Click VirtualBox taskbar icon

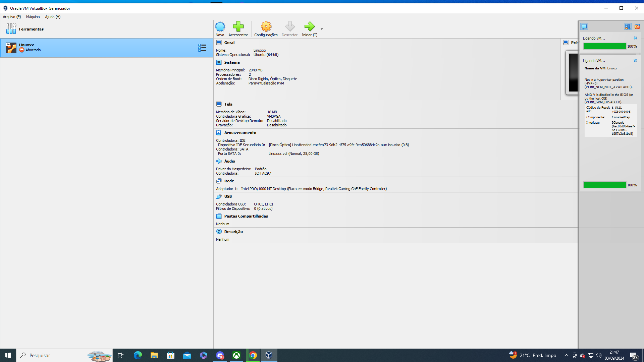[269, 355]
